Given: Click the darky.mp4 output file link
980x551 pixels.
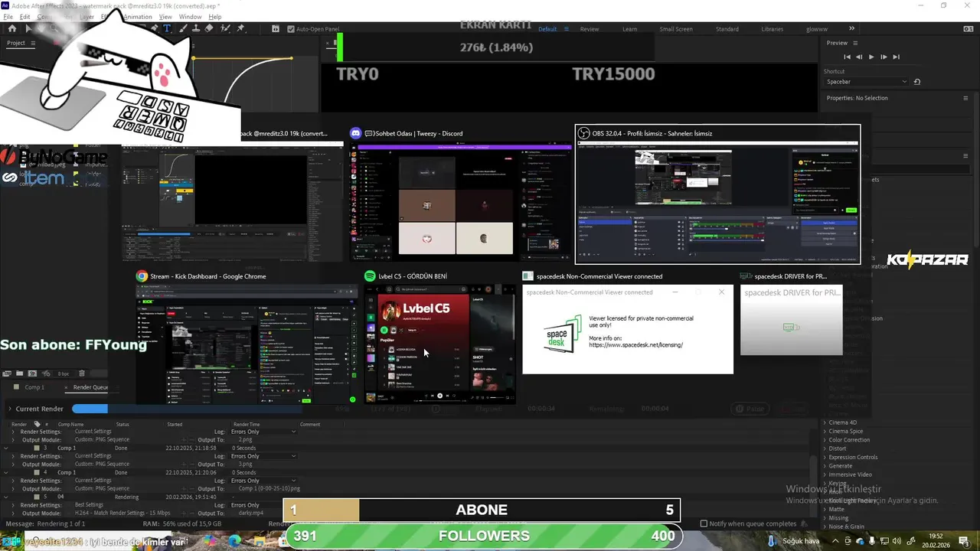Looking at the screenshot, I should tap(250, 514).
